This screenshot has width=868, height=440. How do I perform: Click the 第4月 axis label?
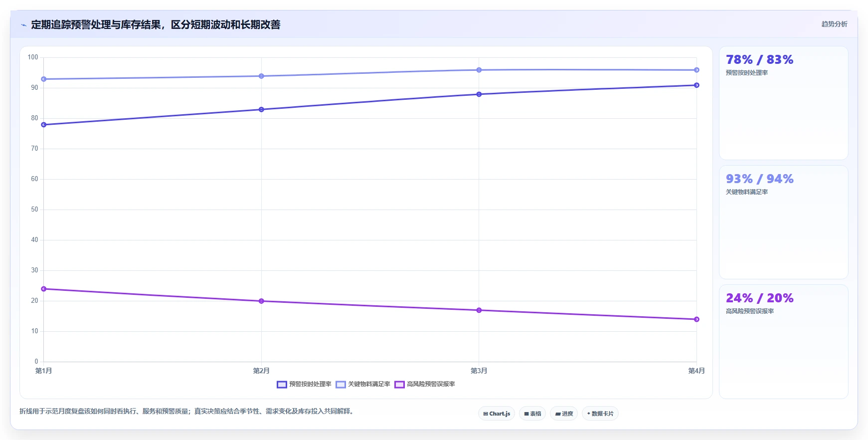coord(696,371)
